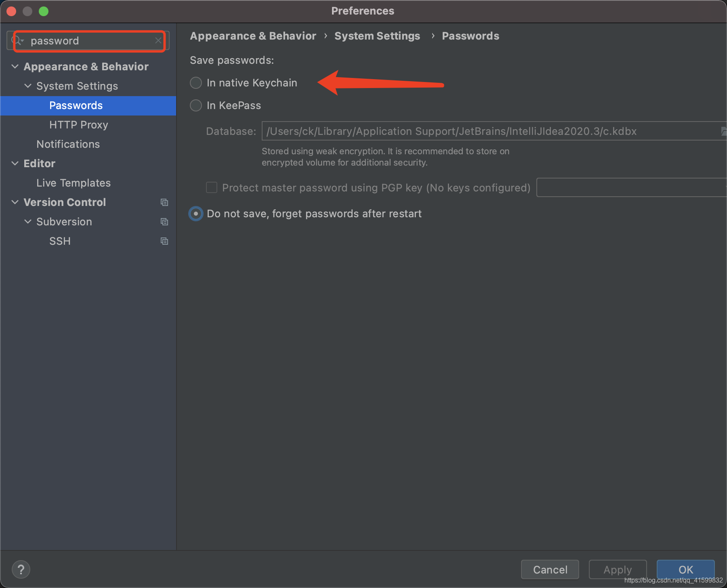Open the help question mark button

coord(21,569)
